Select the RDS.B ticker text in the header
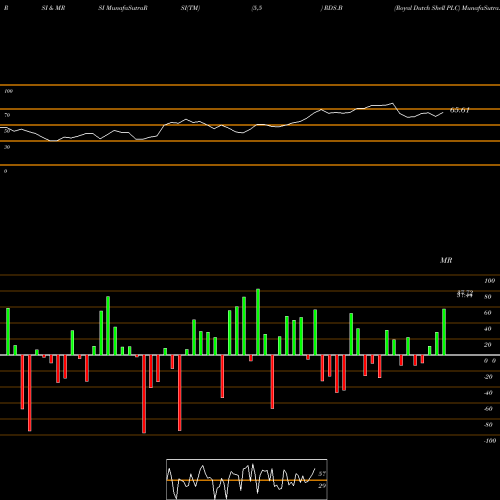 (333, 8)
